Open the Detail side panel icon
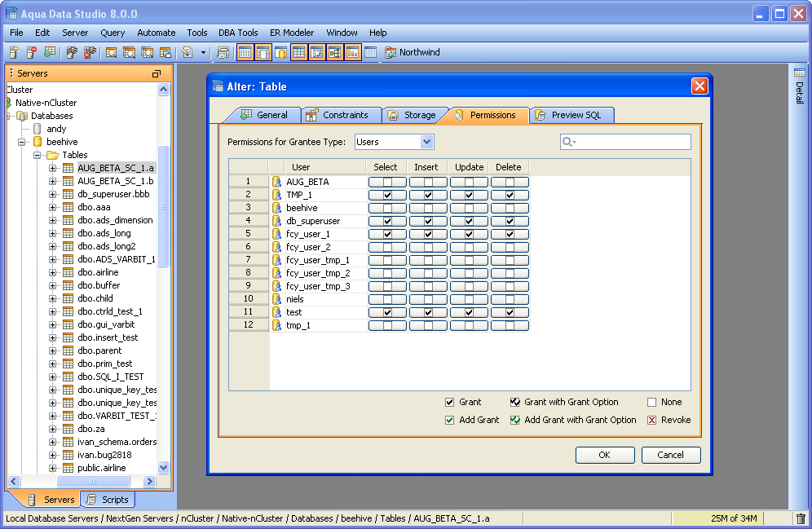The height and width of the screenshot is (529, 812). point(799,73)
